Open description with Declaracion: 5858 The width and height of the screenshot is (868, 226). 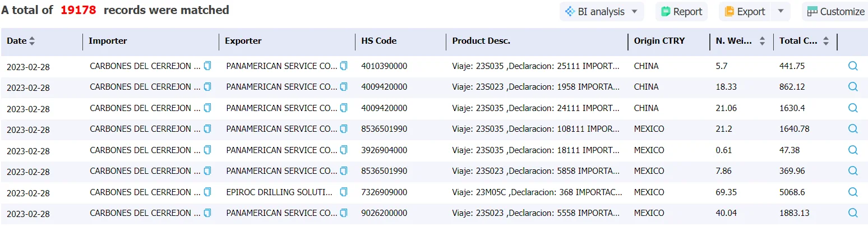tap(536, 171)
